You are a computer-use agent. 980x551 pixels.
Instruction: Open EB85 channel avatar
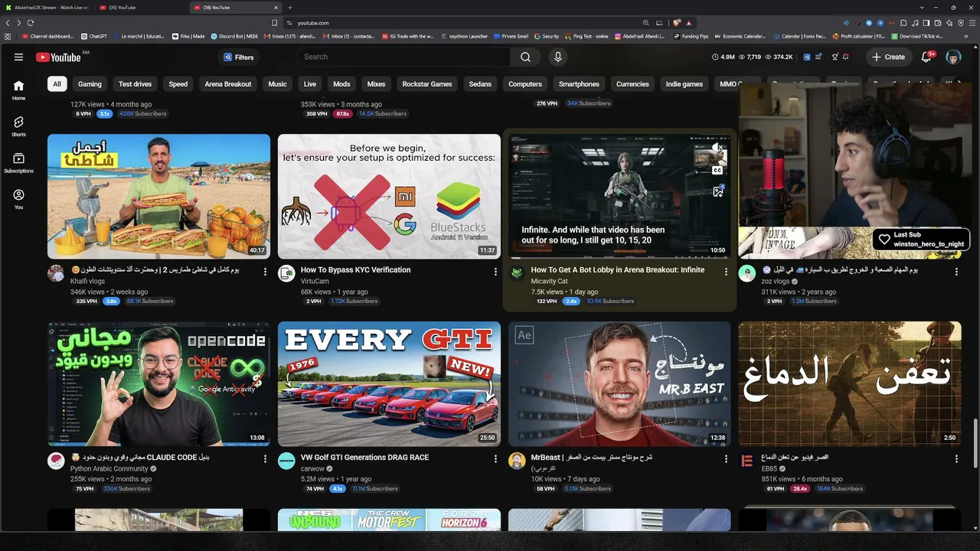(747, 461)
